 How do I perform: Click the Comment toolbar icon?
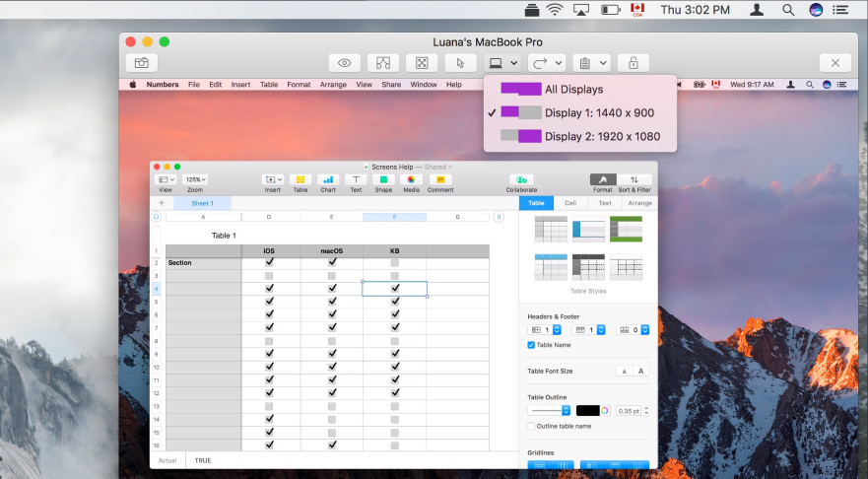(440, 179)
